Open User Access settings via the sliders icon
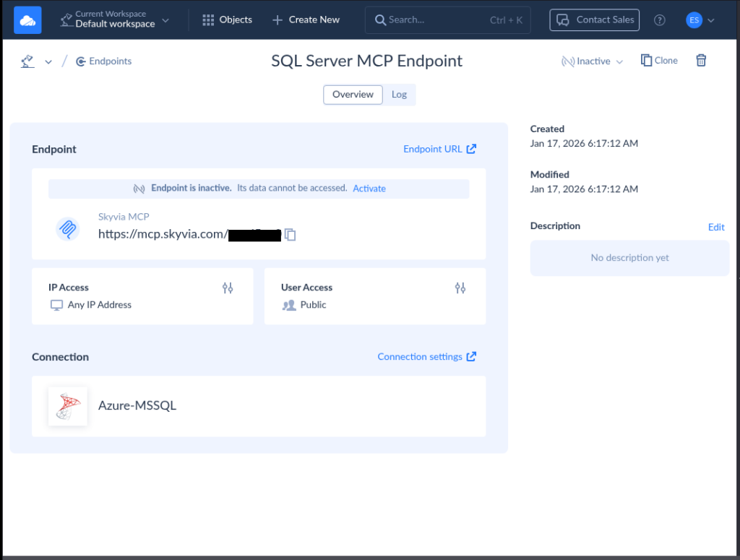 pyautogui.click(x=460, y=288)
